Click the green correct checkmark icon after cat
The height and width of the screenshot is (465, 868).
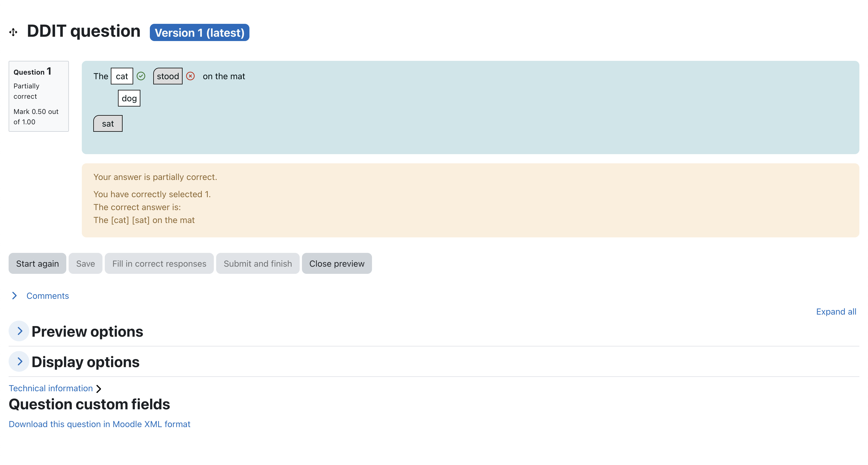click(x=141, y=76)
